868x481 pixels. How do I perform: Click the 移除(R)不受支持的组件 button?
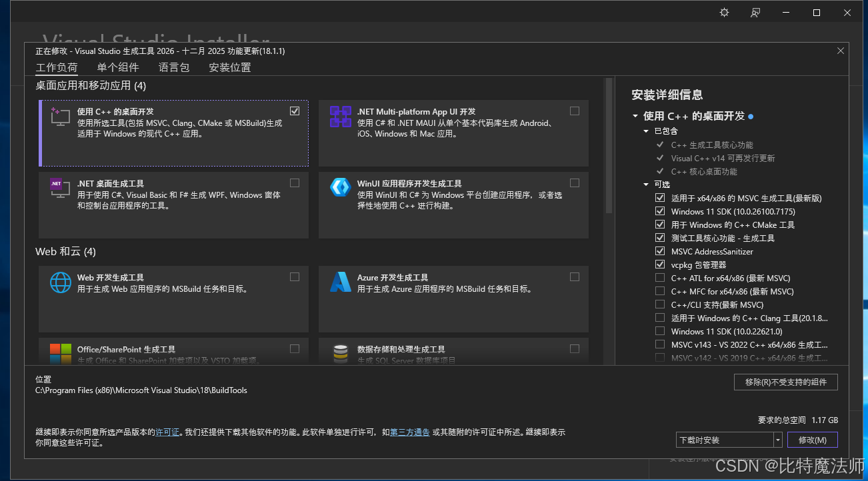click(786, 382)
